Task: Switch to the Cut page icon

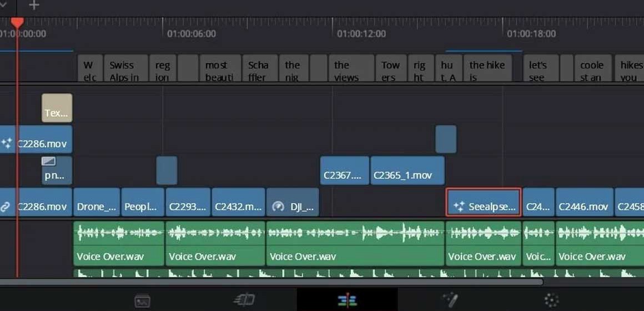Action: coord(244,300)
